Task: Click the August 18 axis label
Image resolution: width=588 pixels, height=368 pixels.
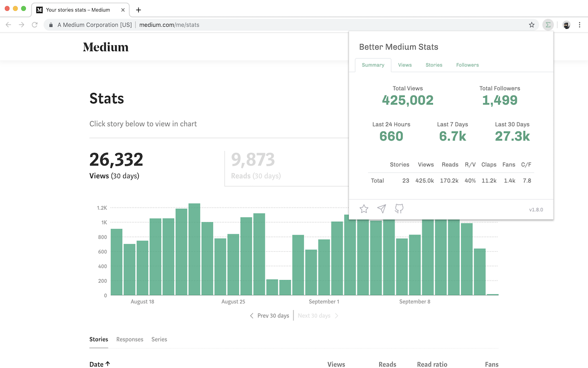Action: pos(142,302)
